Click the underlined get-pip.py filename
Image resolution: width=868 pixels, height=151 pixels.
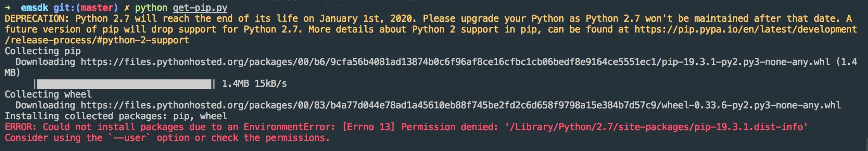(200, 8)
